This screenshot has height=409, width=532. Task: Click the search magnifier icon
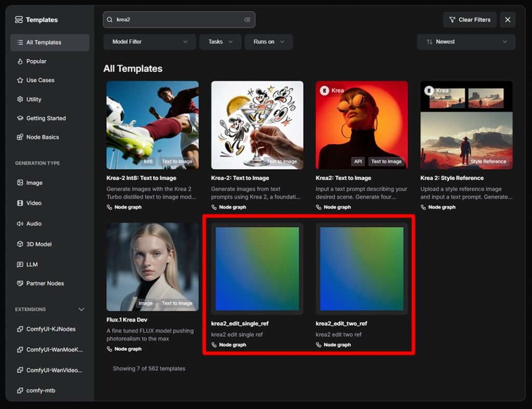point(110,20)
